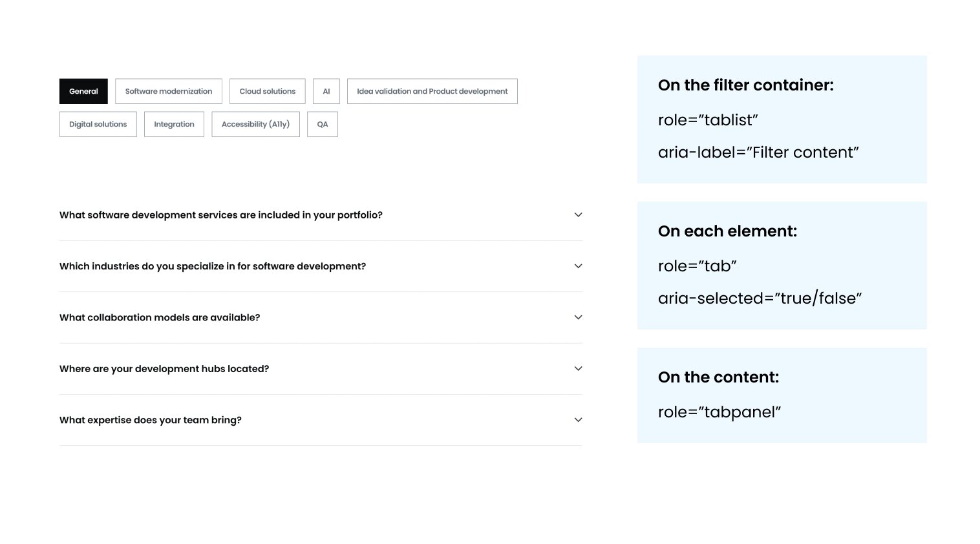Click question 'What software development services are included'
Screen dimensions: 980x544
(x=221, y=215)
